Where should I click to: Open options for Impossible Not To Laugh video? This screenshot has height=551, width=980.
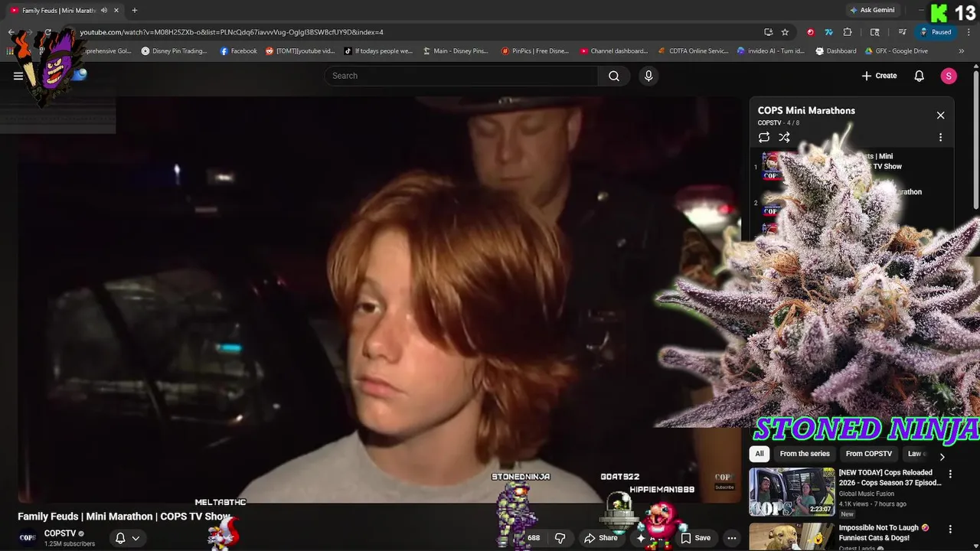[950, 529]
